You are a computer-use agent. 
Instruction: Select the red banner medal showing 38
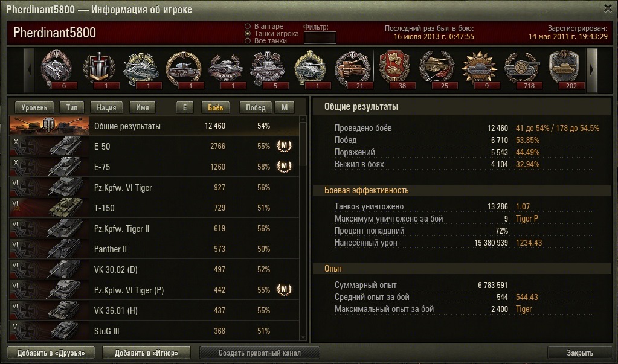click(x=395, y=70)
